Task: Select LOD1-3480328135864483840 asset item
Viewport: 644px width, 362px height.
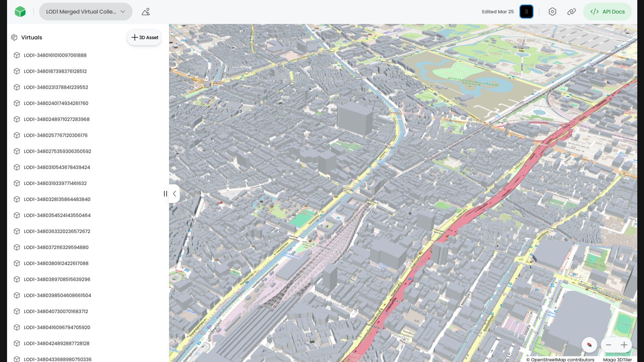Action: [57, 199]
